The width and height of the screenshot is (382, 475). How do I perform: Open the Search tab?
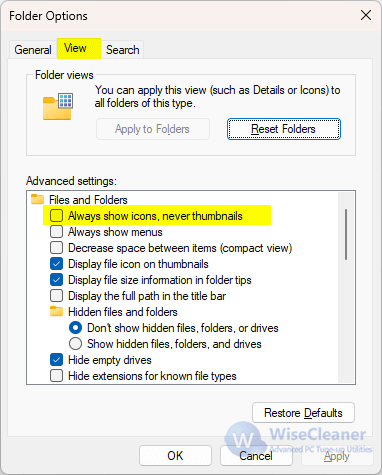point(122,50)
